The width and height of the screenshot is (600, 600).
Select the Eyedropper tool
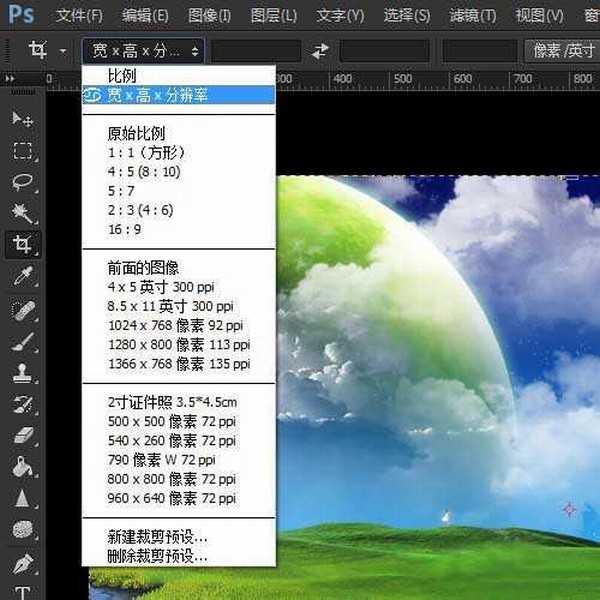coord(22,276)
